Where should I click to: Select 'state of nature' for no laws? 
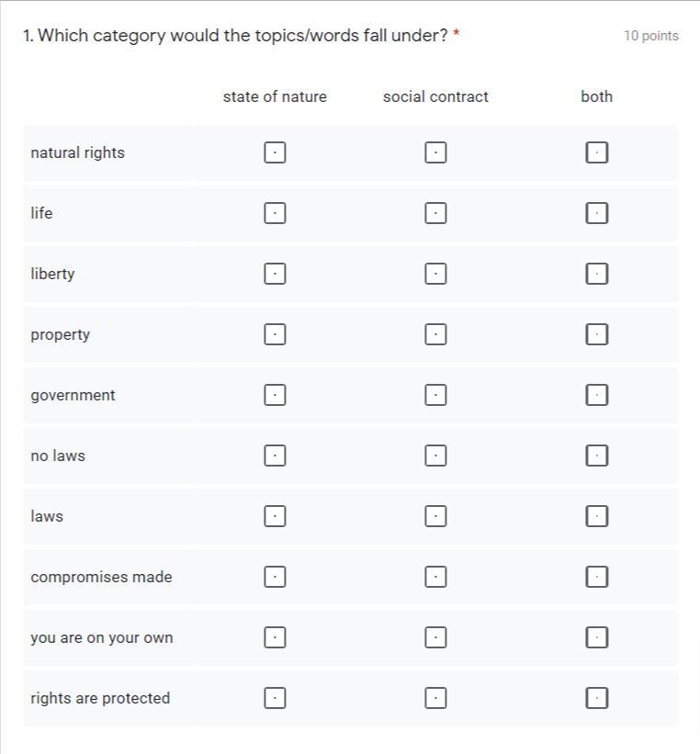[x=275, y=456]
